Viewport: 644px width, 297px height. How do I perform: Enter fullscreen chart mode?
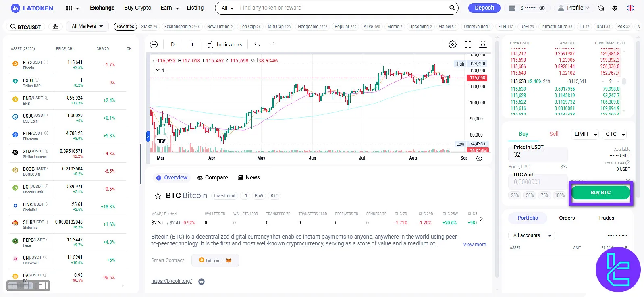(x=467, y=44)
